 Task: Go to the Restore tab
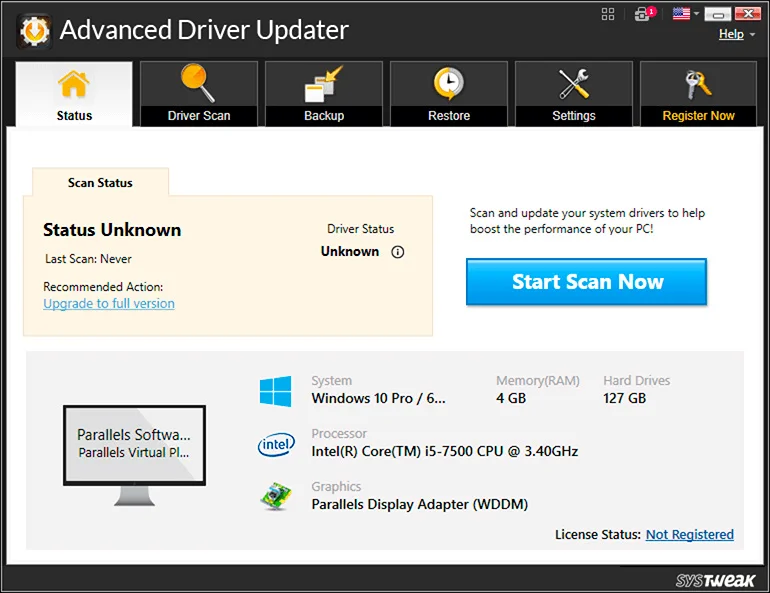point(449,95)
